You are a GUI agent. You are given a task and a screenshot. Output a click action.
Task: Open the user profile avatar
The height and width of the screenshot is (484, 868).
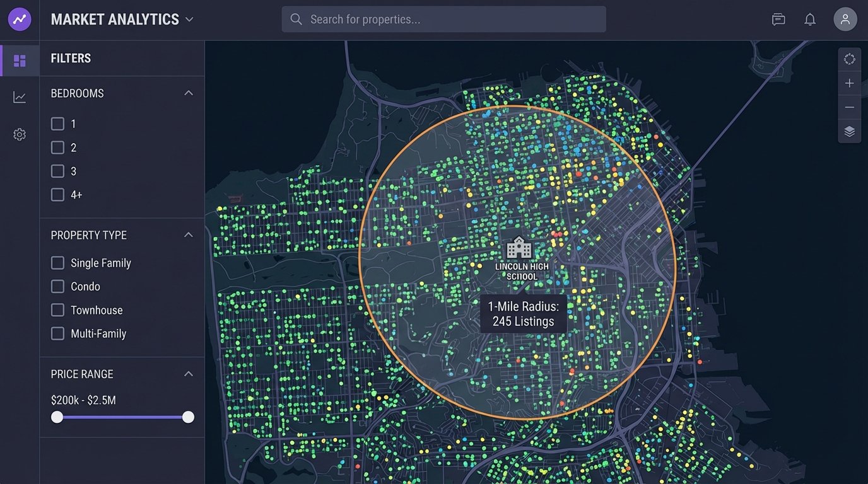(x=845, y=19)
